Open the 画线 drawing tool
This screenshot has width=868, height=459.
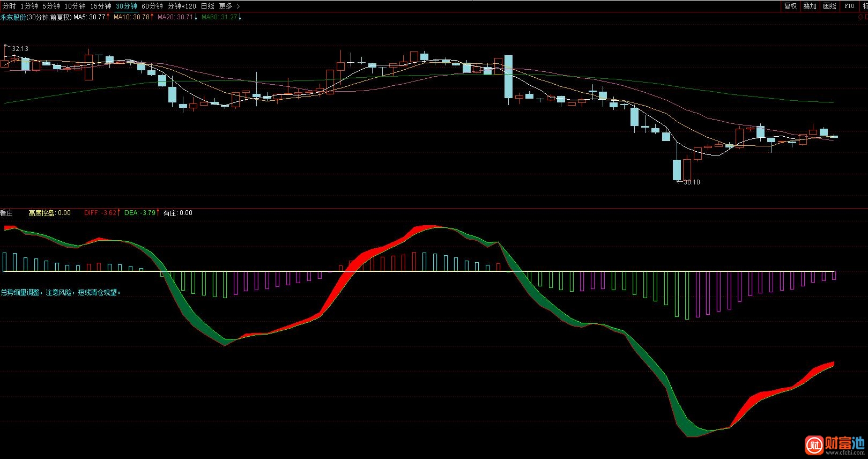pyautogui.click(x=829, y=6)
